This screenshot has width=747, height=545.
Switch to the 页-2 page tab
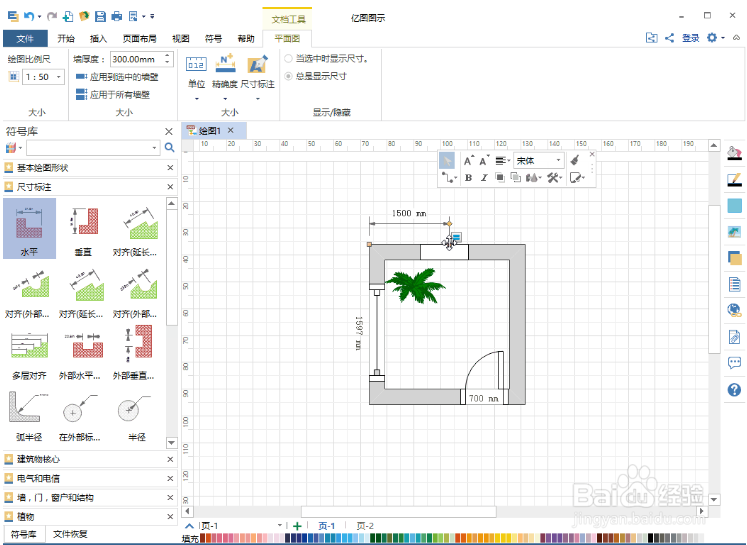(x=365, y=526)
